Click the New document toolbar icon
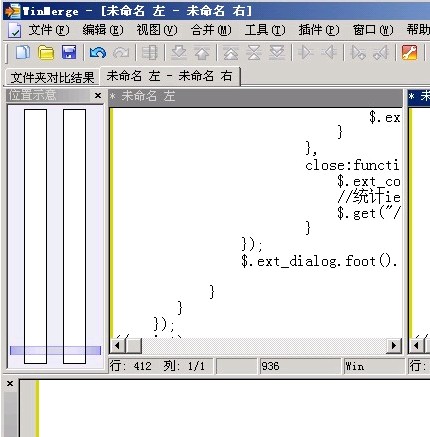 (x=22, y=53)
